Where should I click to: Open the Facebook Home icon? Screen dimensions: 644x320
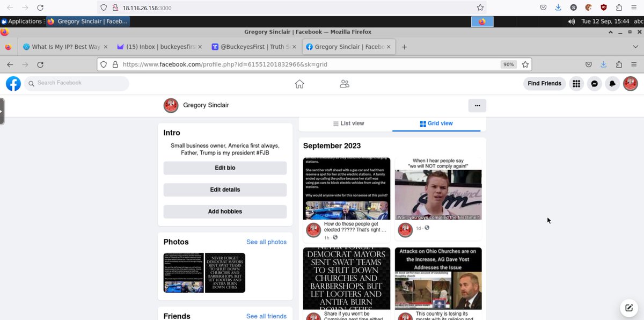point(299,84)
